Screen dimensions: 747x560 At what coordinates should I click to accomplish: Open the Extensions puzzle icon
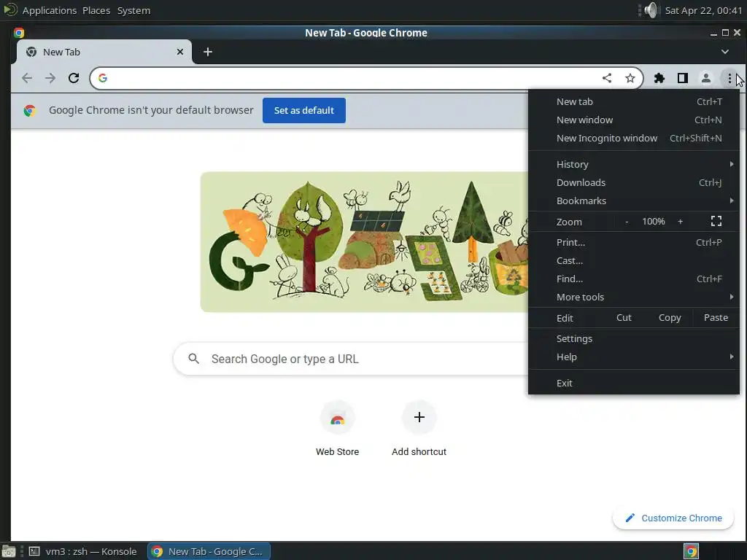coord(659,78)
